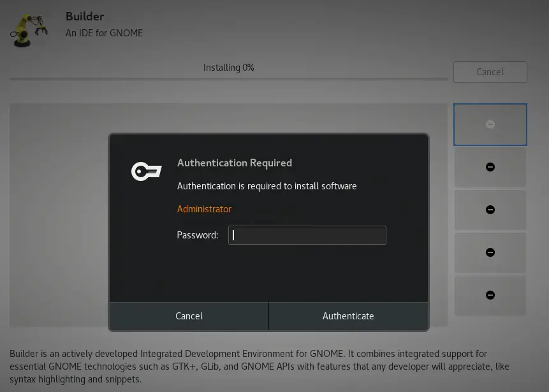Click the Password: label
The image size is (549, 392).
pos(198,235)
